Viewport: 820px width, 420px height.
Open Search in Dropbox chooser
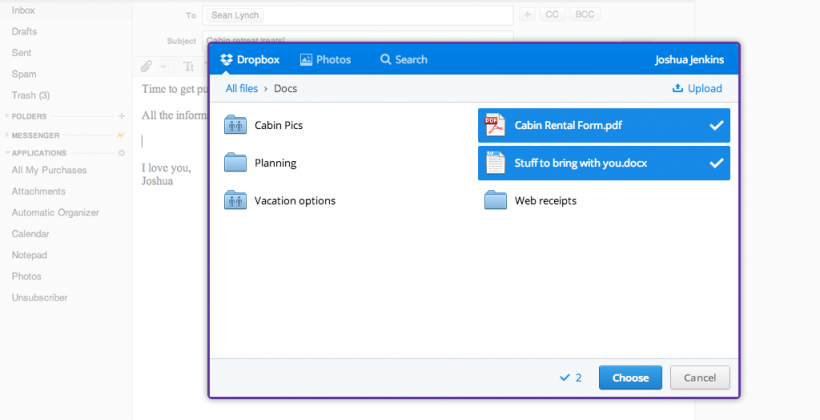[x=404, y=60]
